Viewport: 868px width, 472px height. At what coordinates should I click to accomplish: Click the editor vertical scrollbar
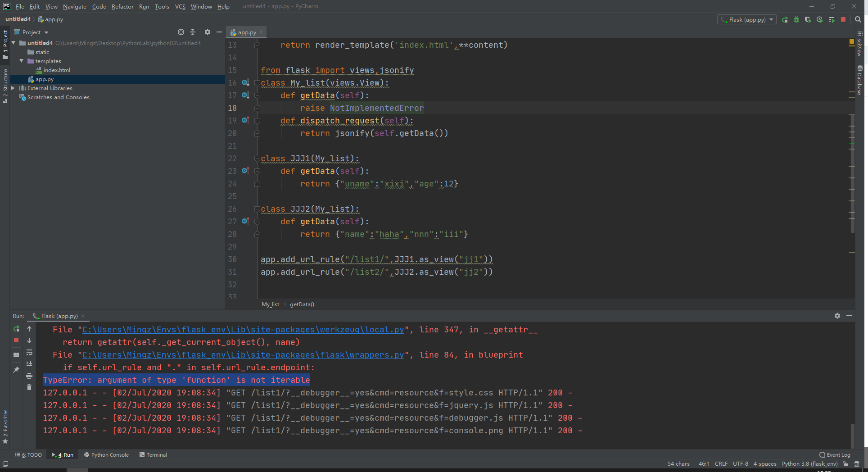tap(852, 173)
